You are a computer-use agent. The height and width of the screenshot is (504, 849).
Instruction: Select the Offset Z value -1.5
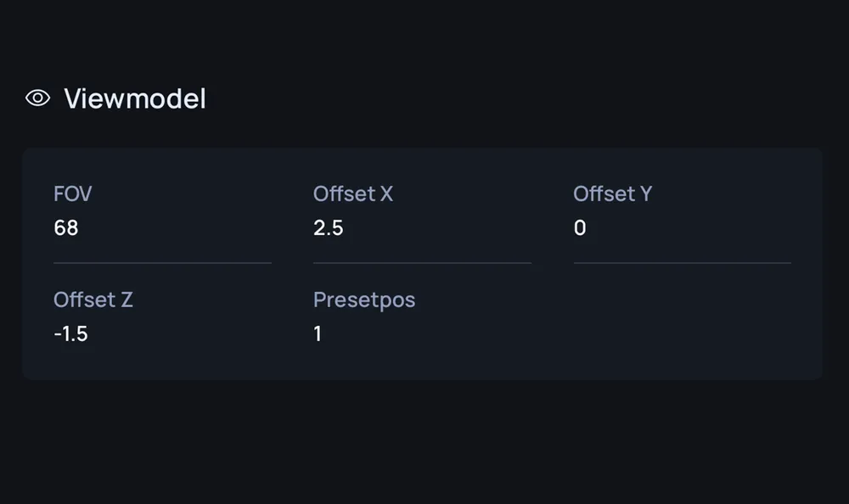71,334
